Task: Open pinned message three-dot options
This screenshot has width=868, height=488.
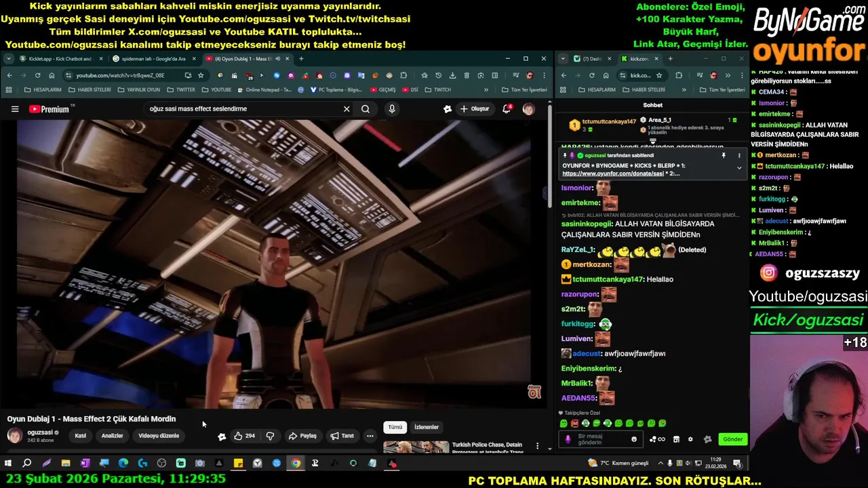Action: coord(739,155)
